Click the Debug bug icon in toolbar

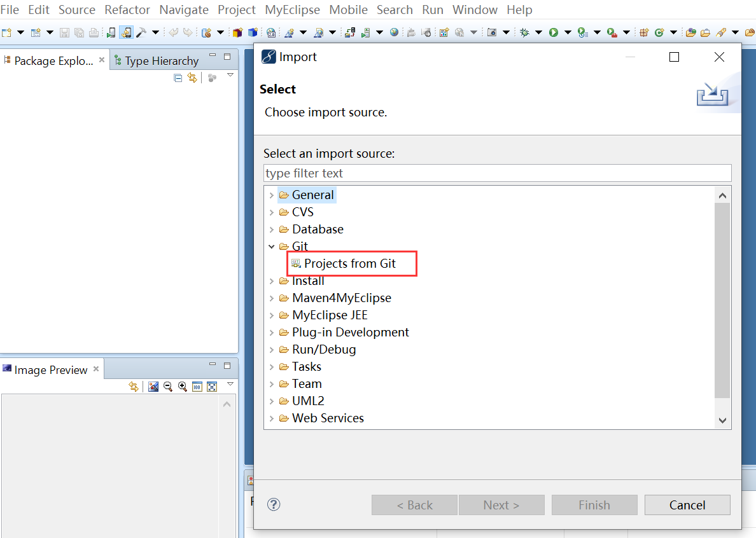pos(524,32)
